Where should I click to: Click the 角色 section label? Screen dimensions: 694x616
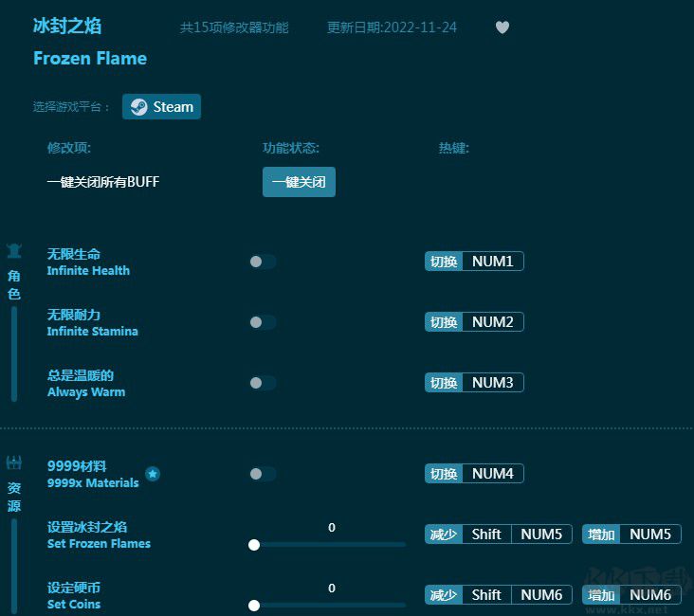click(14, 284)
